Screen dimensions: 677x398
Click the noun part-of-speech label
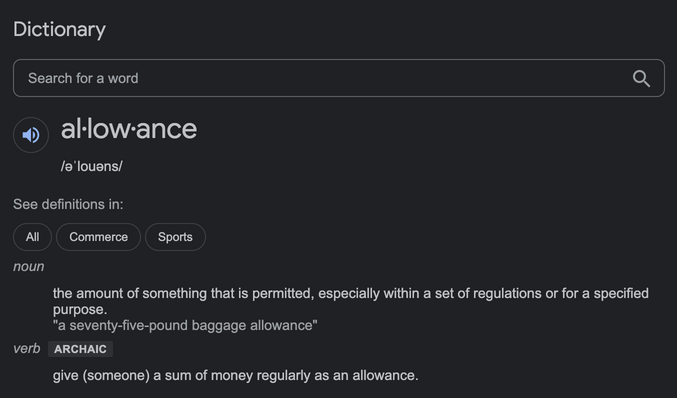(x=28, y=266)
